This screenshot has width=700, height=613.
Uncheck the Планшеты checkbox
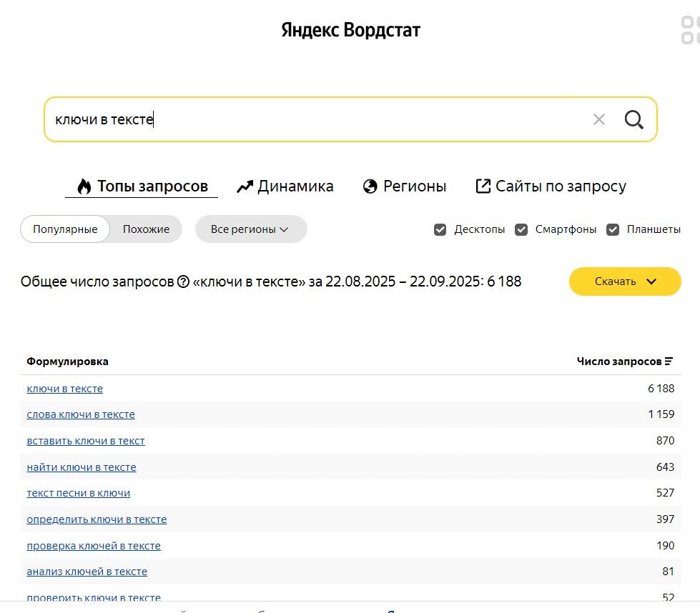[613, 229]
